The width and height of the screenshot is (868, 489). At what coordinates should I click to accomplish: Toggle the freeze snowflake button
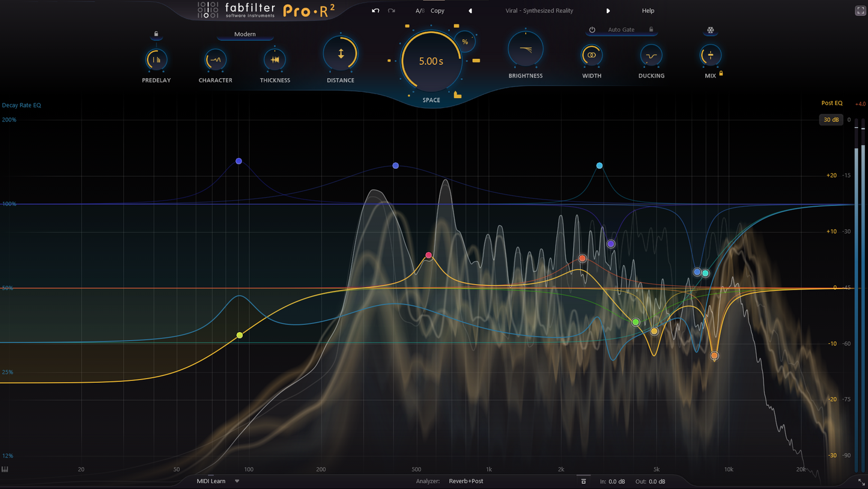click(710, 30)
